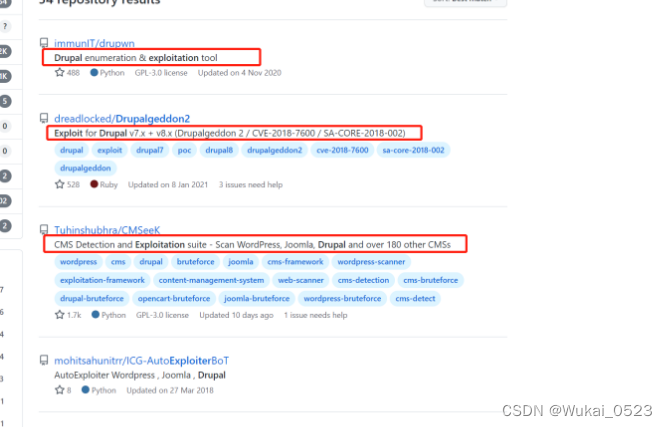Select the 'poc' topic tag
Image resolution: width=667 pixels, height=427 pixels.
(184, 150)
